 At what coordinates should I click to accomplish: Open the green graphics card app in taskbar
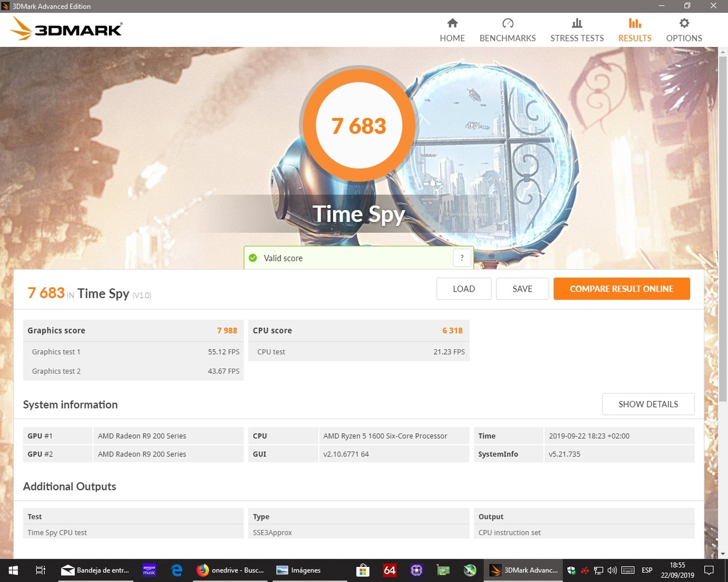tap(443, 570)
